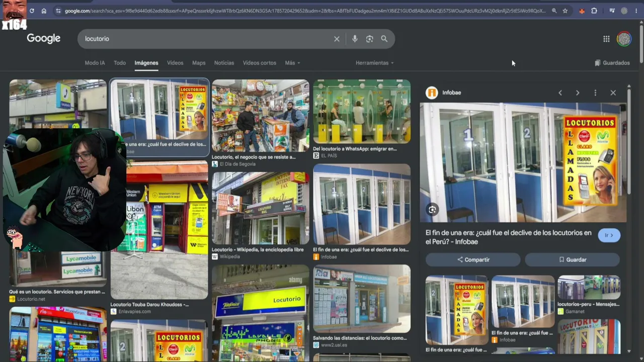Open the browser profile avatar in toolbar
The image size is (644, 362).
point(624,11)
